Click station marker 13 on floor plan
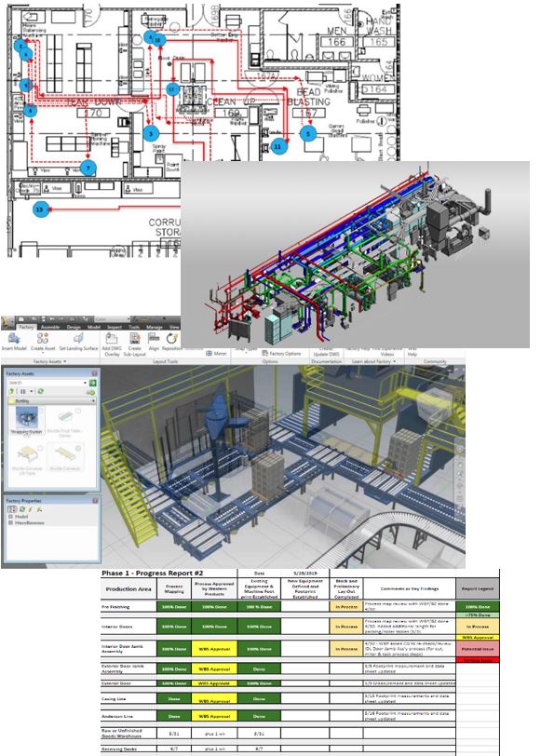The height and width of the screenshot is (756, 541). pos(40,209)
